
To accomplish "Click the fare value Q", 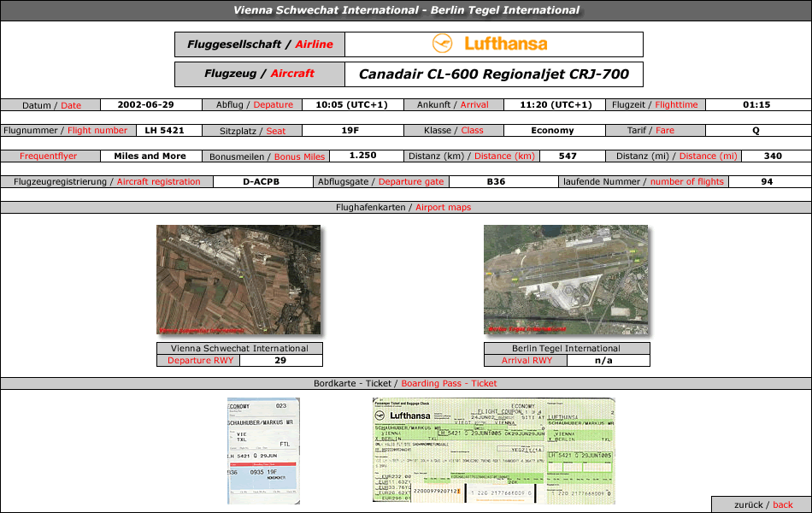I will (x=756, y=131).
